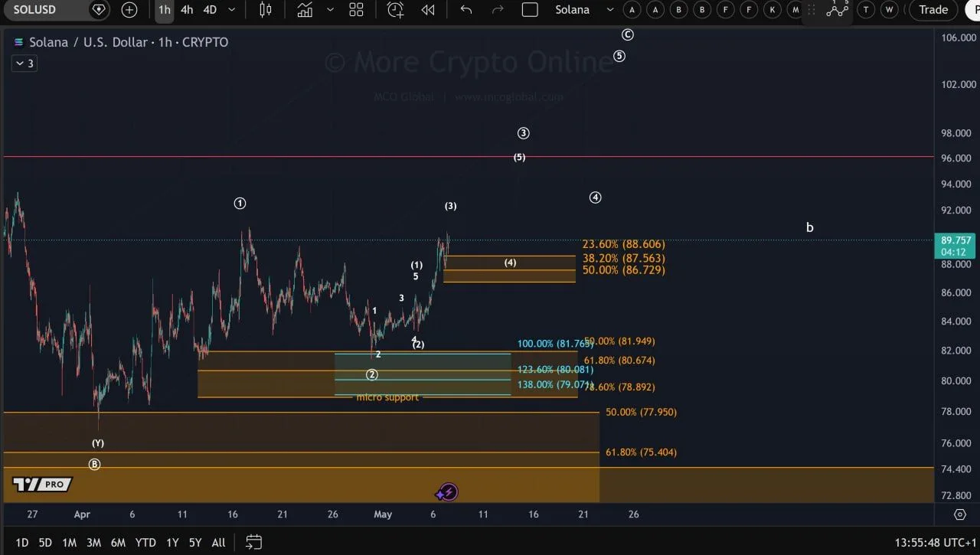Select the 61.80% (80.674) fib label
Image resolution: width=980 pixels, height=555 pixels.
point(619,361)
